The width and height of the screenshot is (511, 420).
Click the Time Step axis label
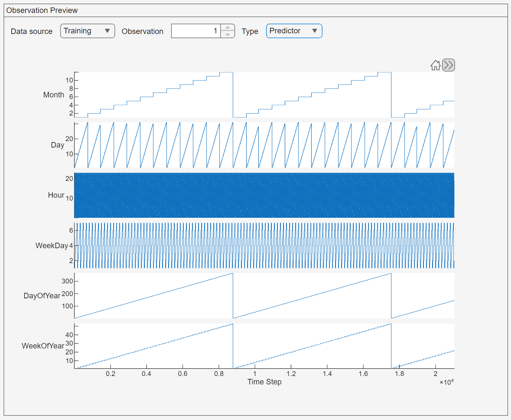point(264,382)
